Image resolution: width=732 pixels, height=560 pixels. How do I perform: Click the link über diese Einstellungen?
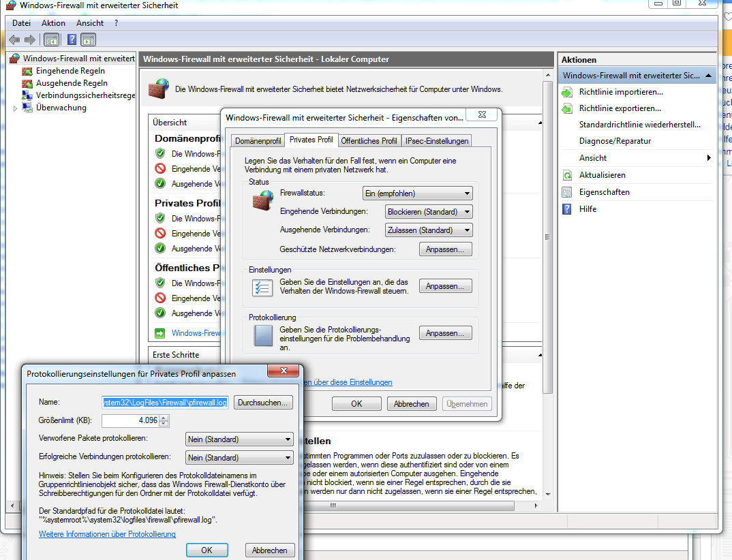tap(348, 382)
